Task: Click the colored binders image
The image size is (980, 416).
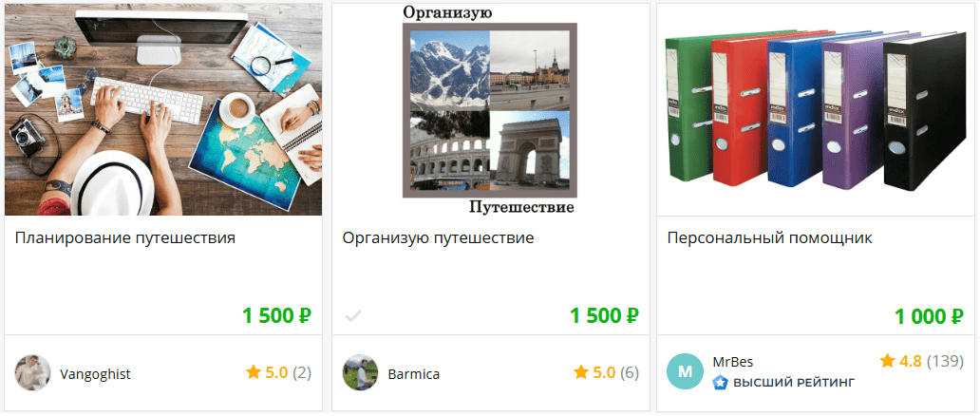Action: (x=816, y=109)
